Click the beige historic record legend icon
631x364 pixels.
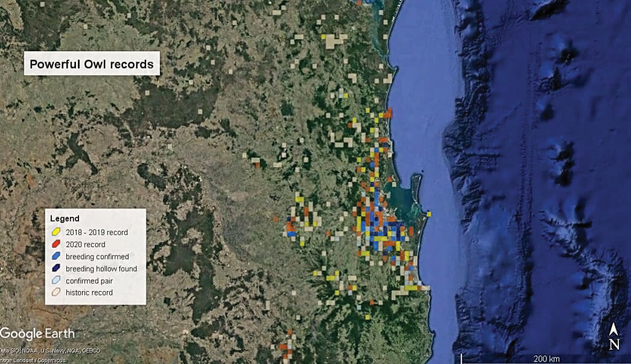(x=55, y=292)
